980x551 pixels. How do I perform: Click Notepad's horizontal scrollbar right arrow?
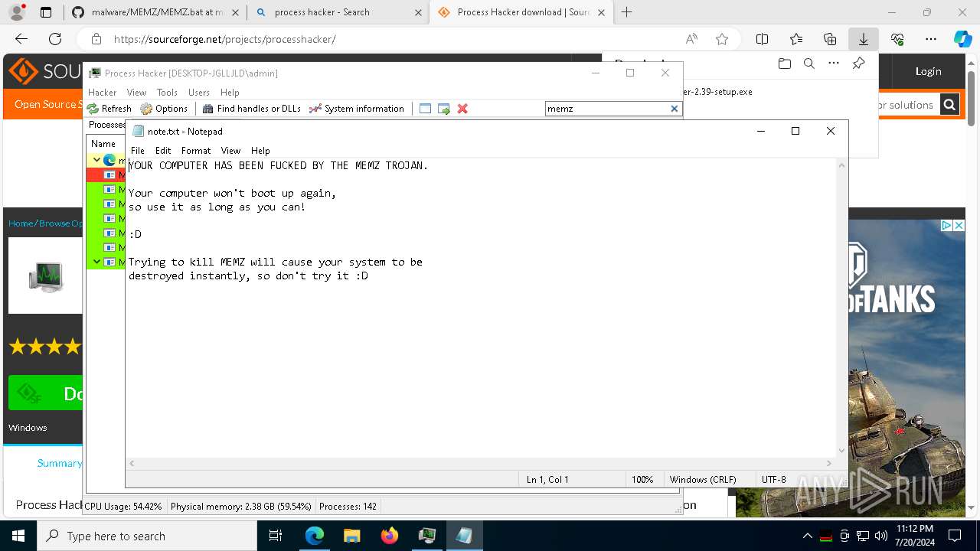point(828,463)
